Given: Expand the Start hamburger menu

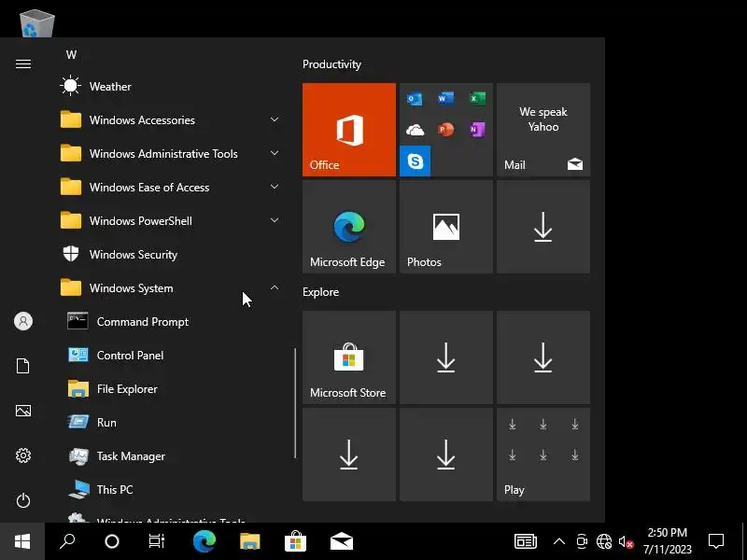Looking at the screenshot, I should [22, 63].
